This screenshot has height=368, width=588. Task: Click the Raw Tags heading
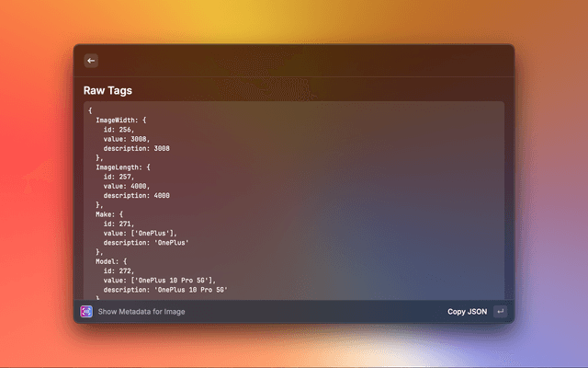[107, 91]
